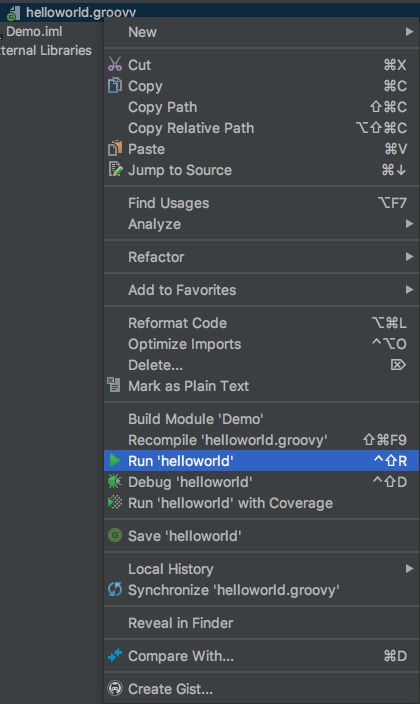The image size is (420, 704).
Task: Click the Paste icon
Action: pyautogui.click(x=115, y=149)
